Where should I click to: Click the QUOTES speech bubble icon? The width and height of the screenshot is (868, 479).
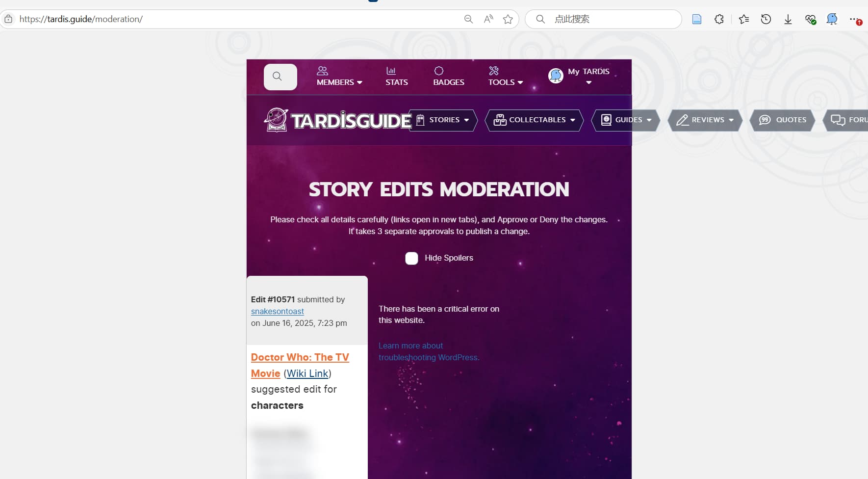click(x=765, y=120)
